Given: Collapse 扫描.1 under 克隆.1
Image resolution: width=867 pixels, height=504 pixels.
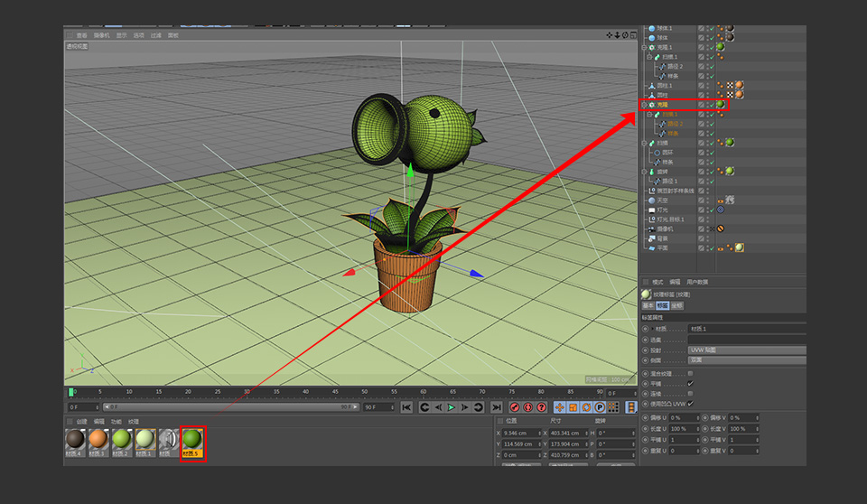Looking at the screenshot, I should click(649, 56).
